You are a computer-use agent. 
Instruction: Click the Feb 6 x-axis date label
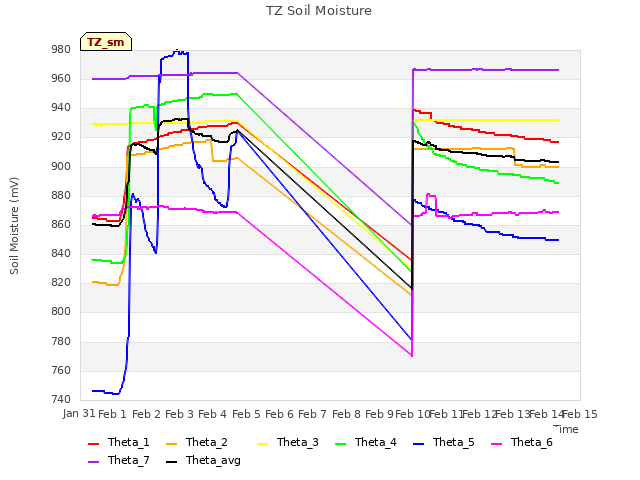click(x=280, y=414)
